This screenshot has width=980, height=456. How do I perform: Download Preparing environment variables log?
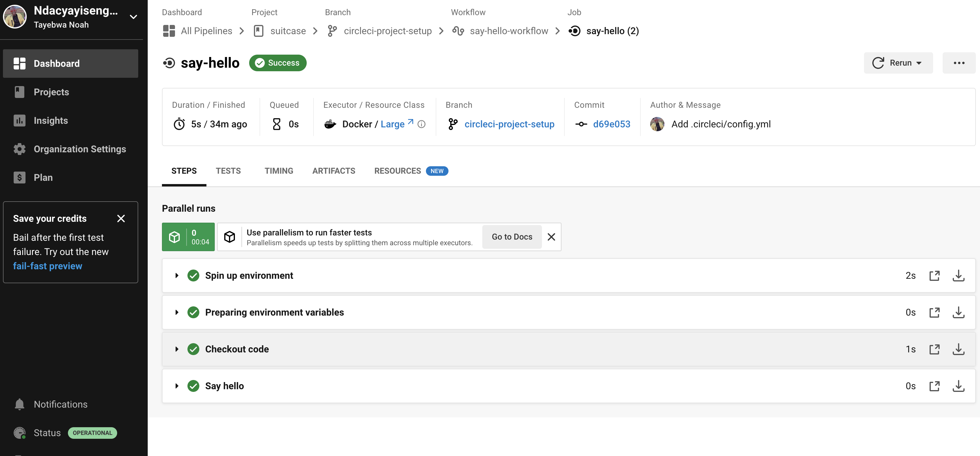coord(958,313)
